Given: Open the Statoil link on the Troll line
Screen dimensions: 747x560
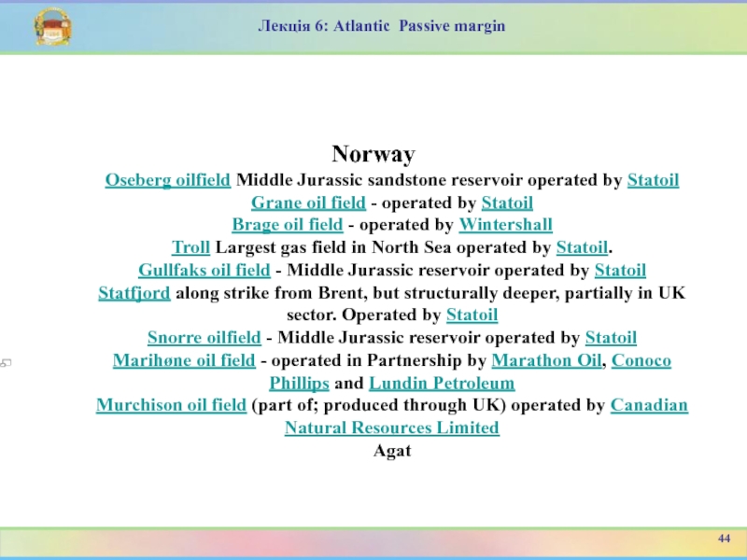Looking at the screenshot, I should click(x=582, y=247).
